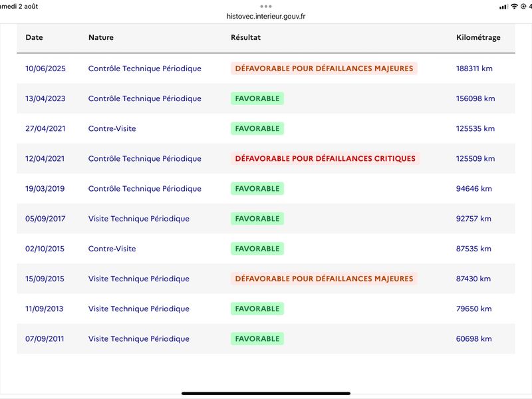Image resolution: width=532 pixels, height=399 pixels.
Task: Tap the date in the status bar
Action: [19, 7]
